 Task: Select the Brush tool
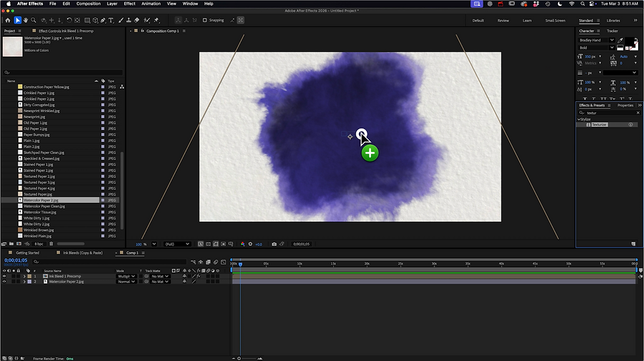click(121, 20)
